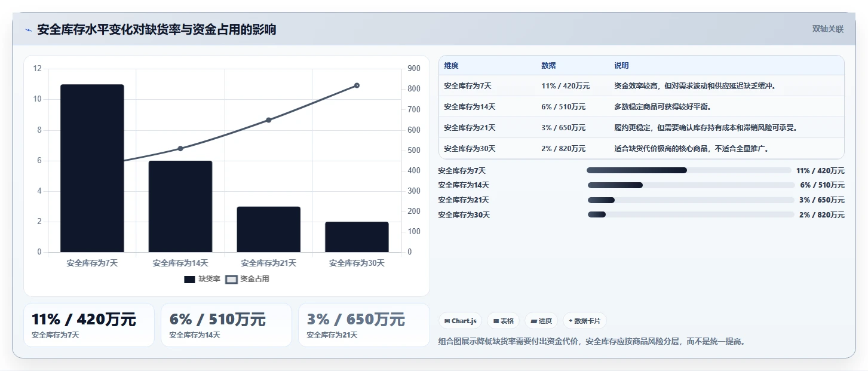This screenshot has width=868, height=371.
Task: Click the icon inside the 表格 chip
Action: 496,321
